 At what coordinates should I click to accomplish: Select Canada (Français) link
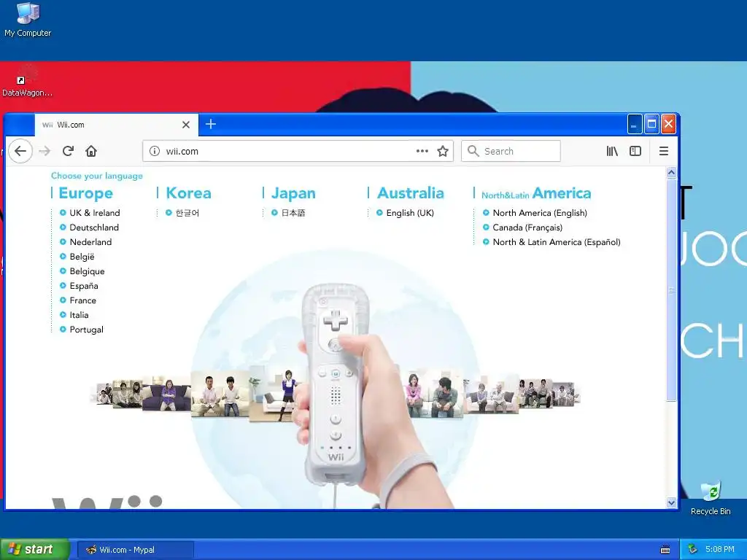(x=527, y=227)
